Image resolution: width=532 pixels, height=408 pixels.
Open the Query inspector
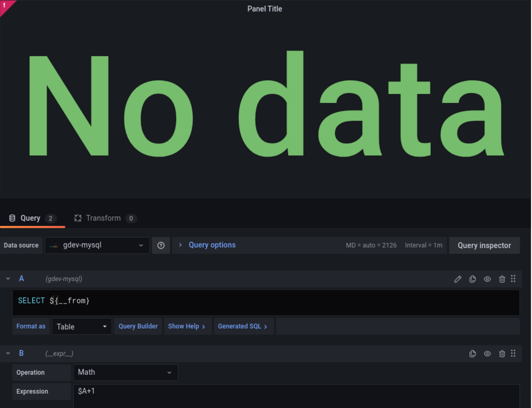[484, 245]
